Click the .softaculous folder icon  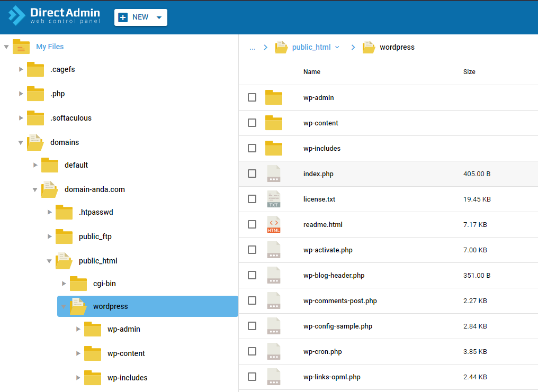[x=35, y=118]
